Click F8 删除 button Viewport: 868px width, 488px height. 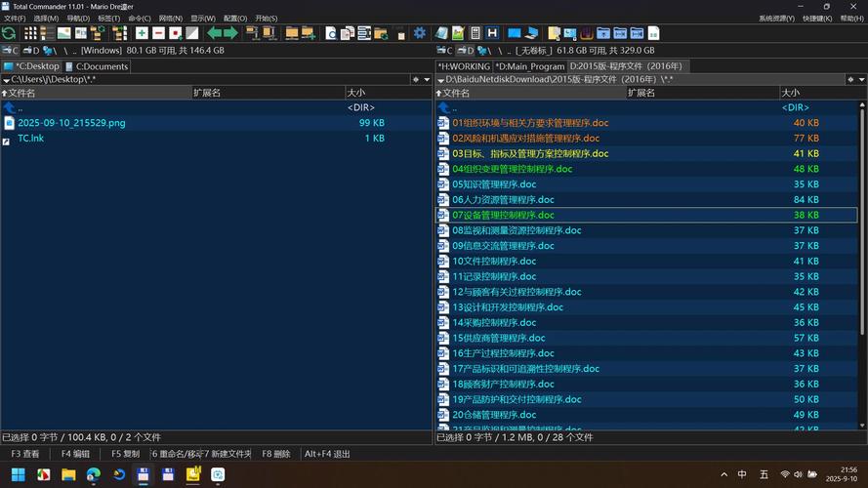tap(276, 454)
